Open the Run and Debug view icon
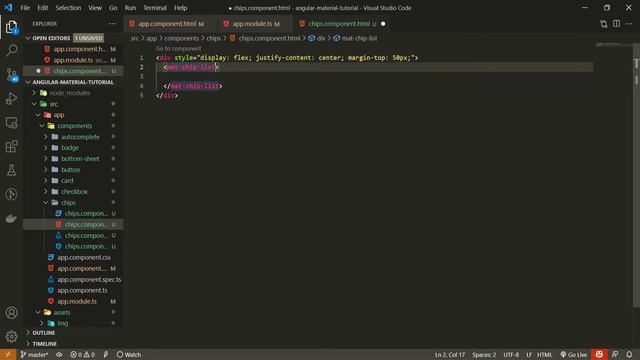The image size is (640, 360). (11, 98)
